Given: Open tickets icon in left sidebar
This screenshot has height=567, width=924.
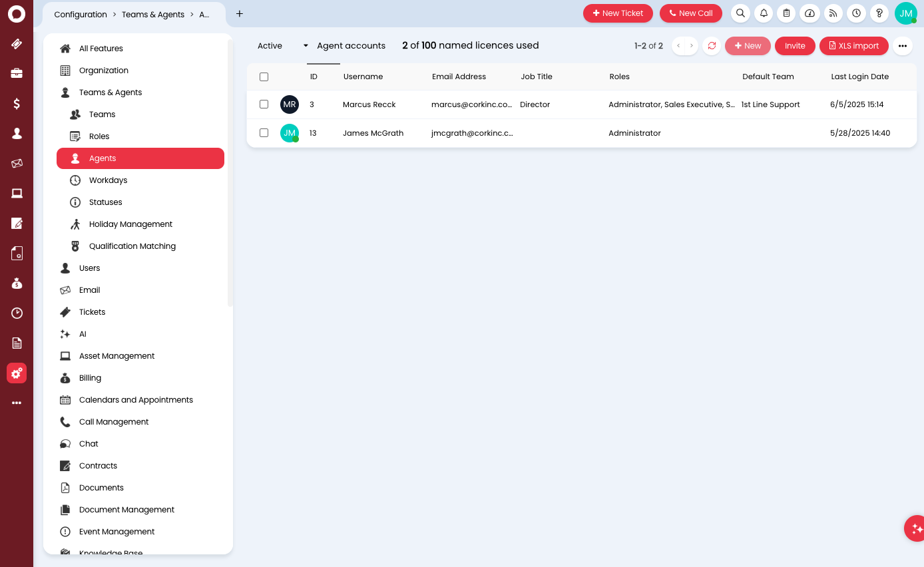Looking at the screenshot, I should tap(17, 43).
